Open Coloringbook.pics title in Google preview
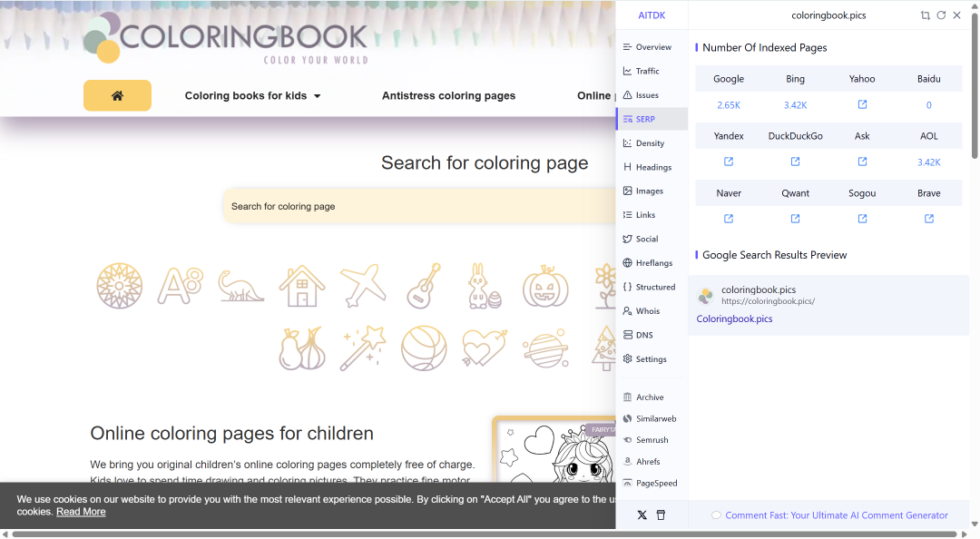 (x=734, y=318)
